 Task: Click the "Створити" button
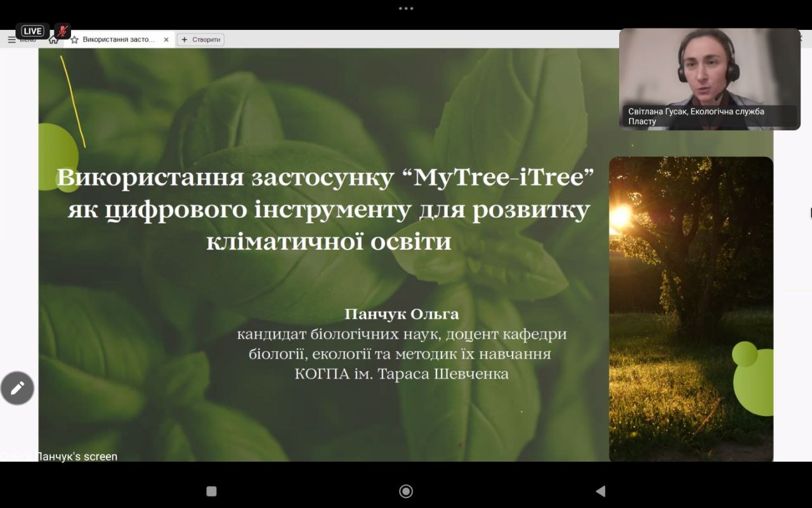pyautogui.click(x=200, y=39)
